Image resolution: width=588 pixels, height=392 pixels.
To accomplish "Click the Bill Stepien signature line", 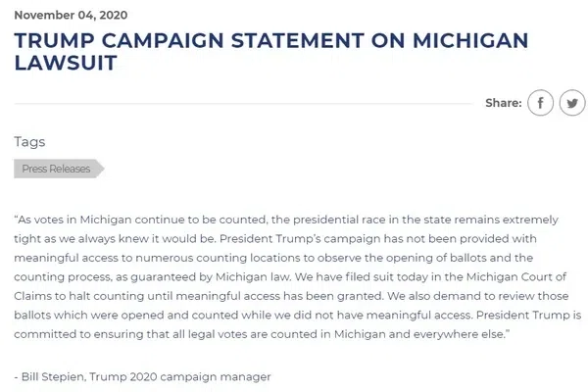I will 142,376.
